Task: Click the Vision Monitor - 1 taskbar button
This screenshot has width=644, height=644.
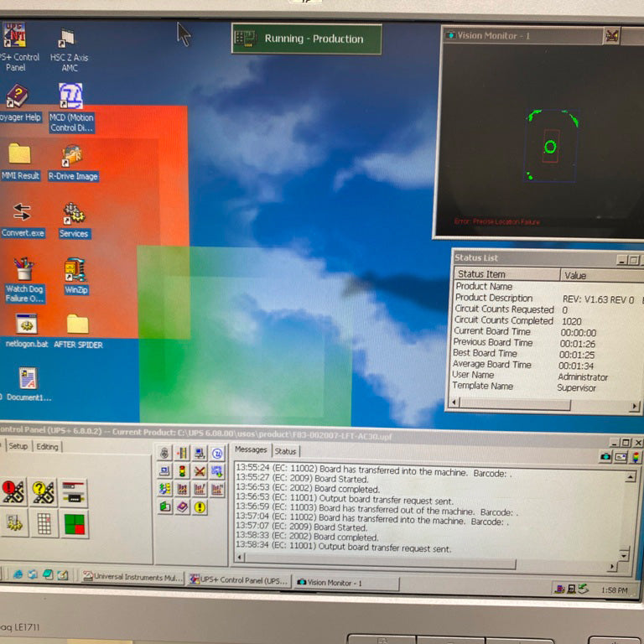Action: 345,583
